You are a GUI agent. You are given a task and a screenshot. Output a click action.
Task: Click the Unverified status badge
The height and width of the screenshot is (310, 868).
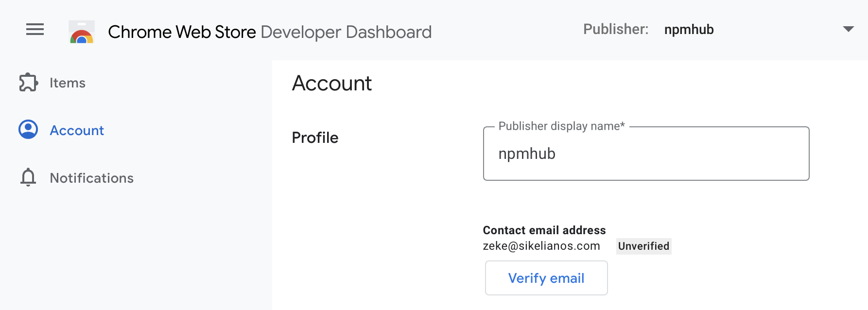click(643, 246)
